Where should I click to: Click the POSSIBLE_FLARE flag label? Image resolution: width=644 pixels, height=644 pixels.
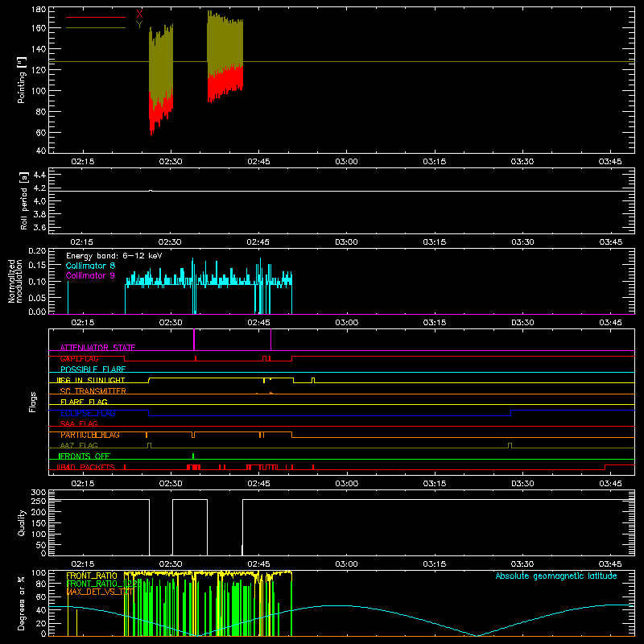93,369
